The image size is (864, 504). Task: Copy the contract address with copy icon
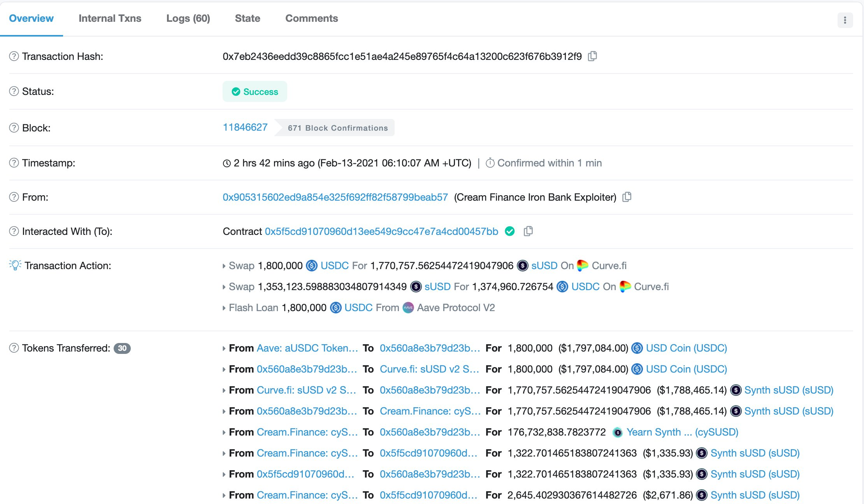[528, 231]
